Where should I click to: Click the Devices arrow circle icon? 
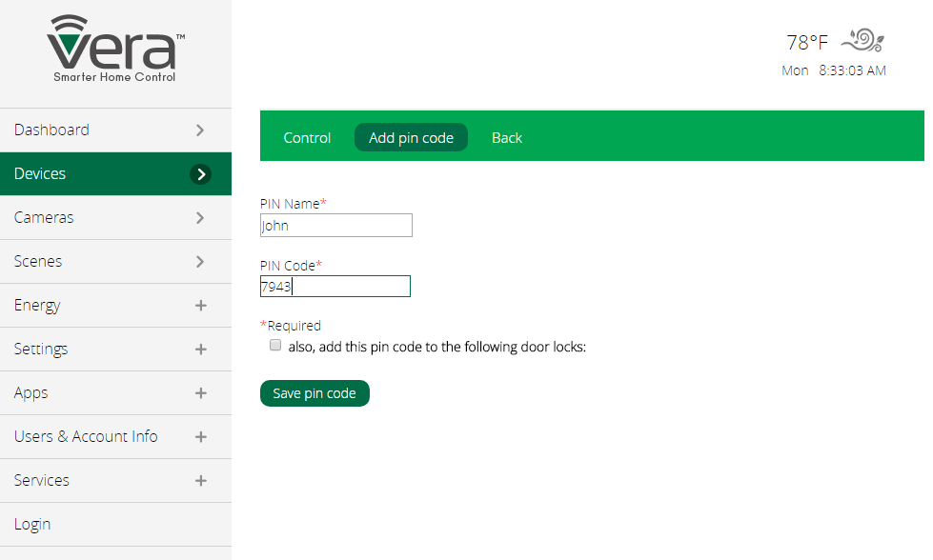click(x=200, y=174)
